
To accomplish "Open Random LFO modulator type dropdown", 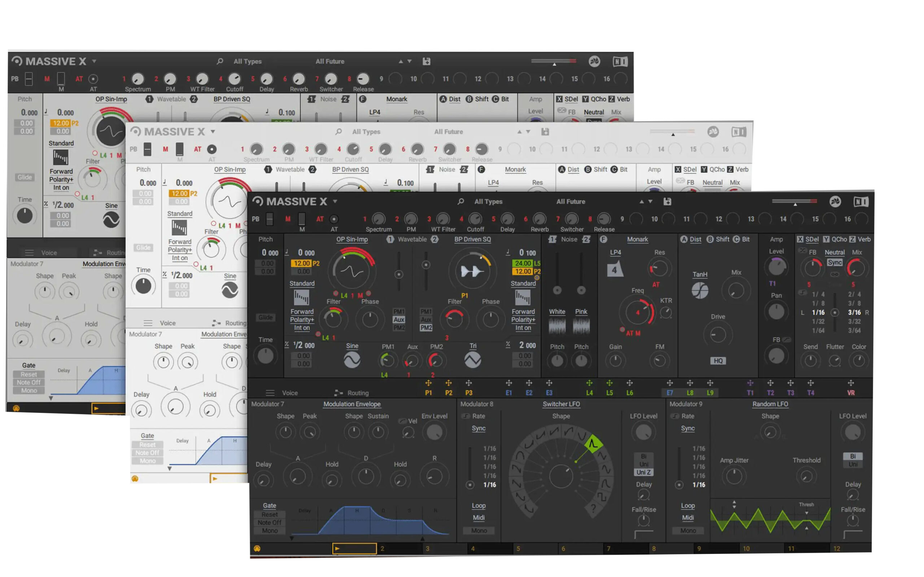I will tap(770, 404).
